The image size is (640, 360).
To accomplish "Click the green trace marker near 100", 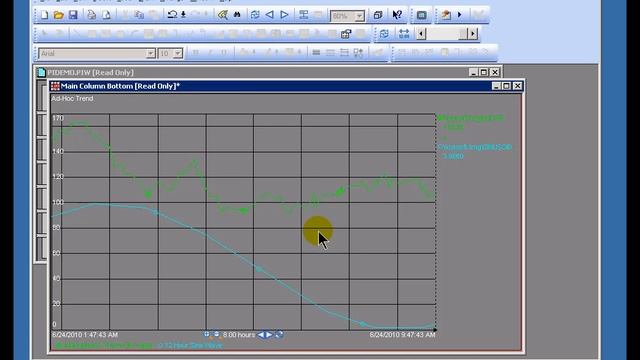I will point(244,211).
